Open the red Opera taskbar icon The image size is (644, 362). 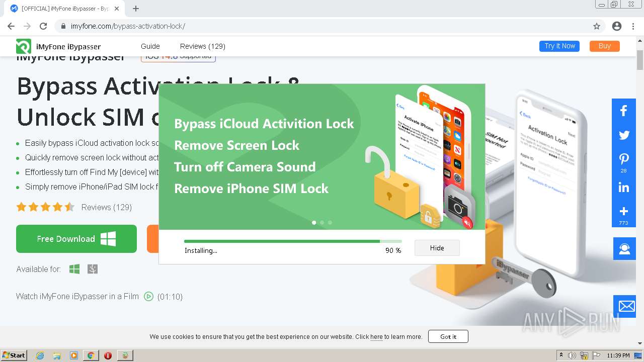[x=108, y=355]
